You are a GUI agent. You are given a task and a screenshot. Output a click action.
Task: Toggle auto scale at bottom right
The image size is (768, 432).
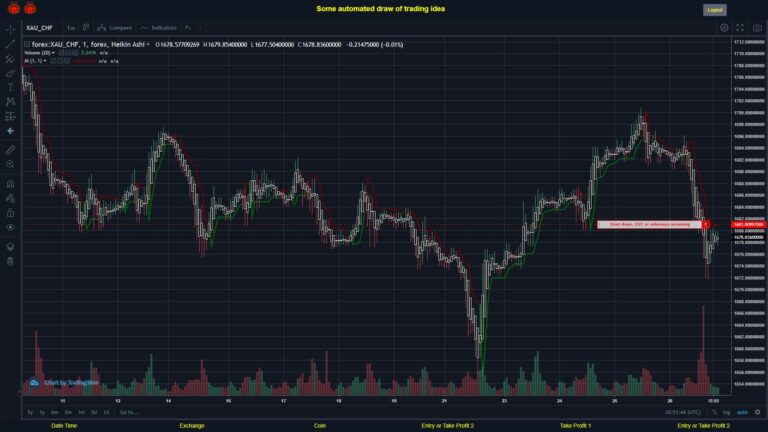tap(742, 412)
